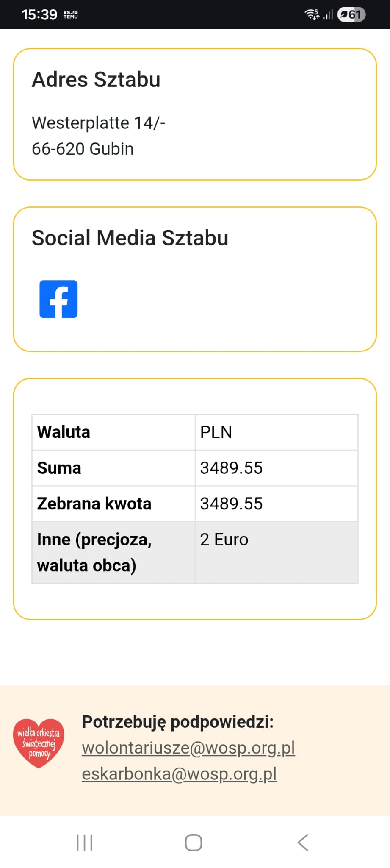Select the Social Media Sztabu heading

130,238
